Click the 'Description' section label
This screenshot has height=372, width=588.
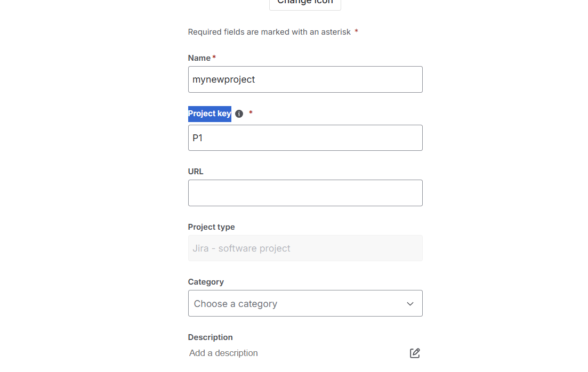[210, 337]
